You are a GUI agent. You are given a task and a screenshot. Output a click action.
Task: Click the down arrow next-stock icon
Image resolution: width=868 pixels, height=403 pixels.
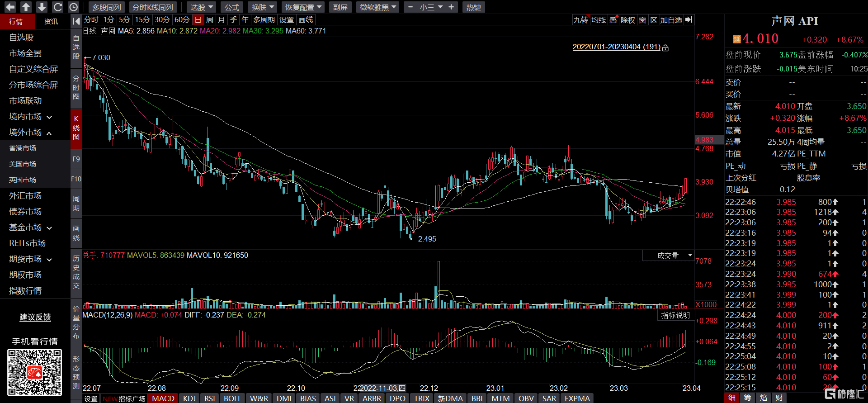coord(42,7)
